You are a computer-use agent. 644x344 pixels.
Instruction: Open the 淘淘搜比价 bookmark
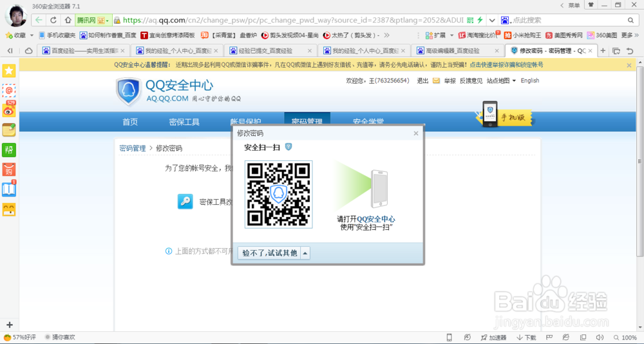click(x=479, y=35)
